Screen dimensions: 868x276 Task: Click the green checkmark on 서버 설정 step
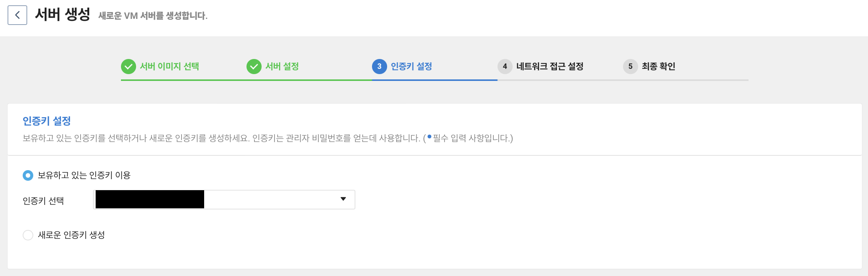(x=254, y=66)
